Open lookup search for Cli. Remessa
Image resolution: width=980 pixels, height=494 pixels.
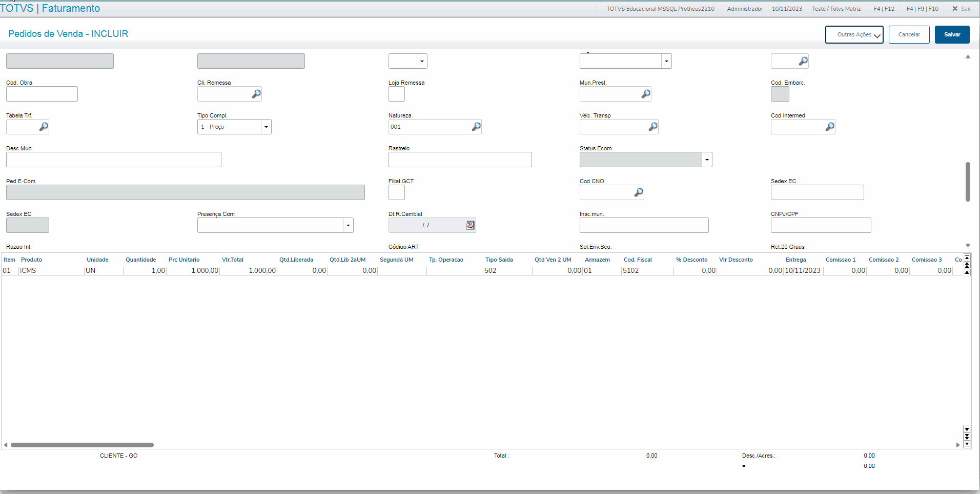click(256, 94)
